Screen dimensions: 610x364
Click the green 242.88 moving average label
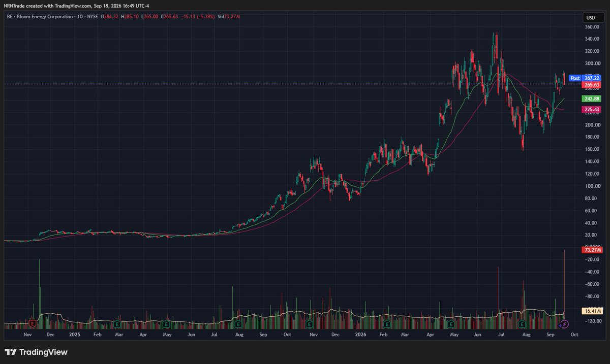click(592, 98)
